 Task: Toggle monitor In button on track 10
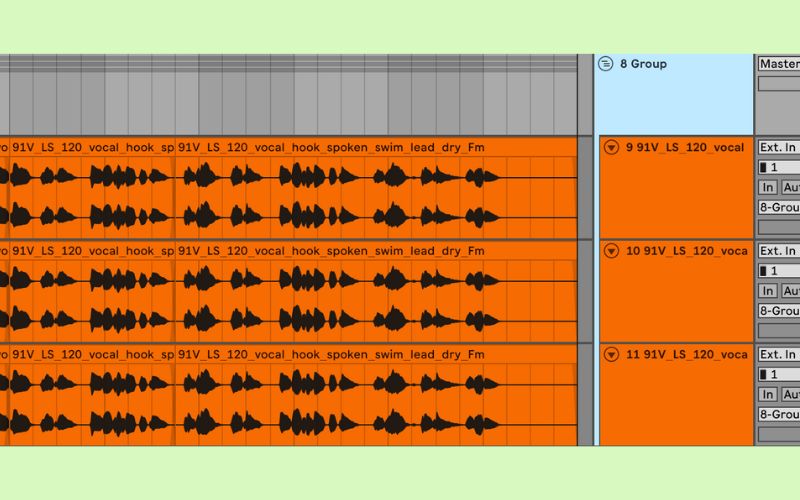[x=768, y=291]
